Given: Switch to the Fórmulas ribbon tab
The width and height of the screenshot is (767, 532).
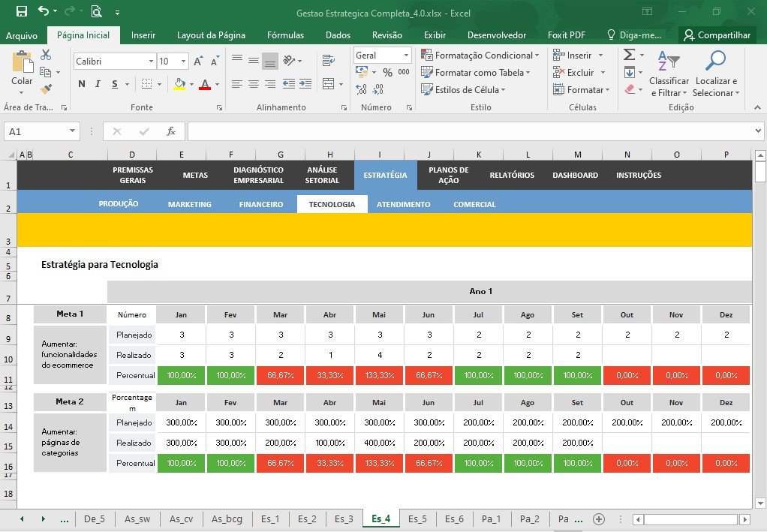Looking at the screenshot, I should [285, 35].
